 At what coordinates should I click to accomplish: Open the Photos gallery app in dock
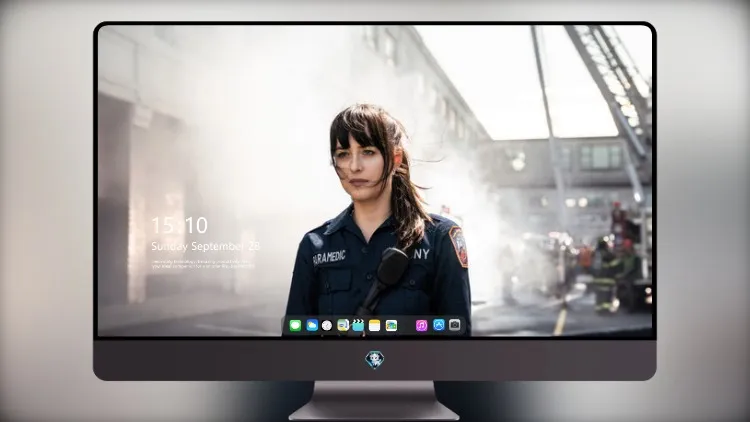[x=391, y=326]
